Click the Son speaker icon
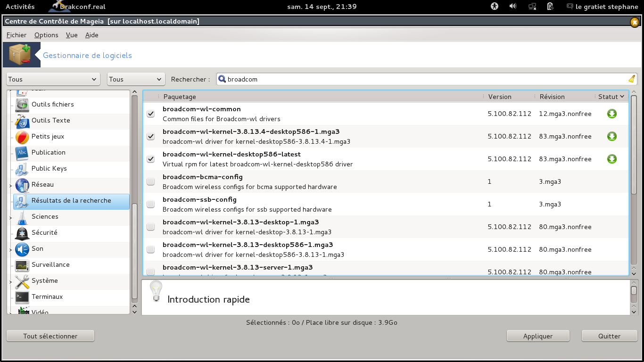The image size is (644, 362). 22,249
